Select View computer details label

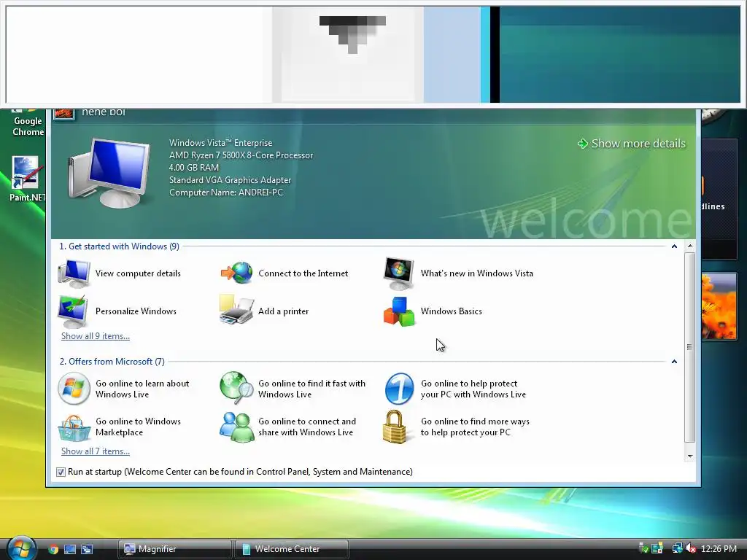[x=138, y=273]
